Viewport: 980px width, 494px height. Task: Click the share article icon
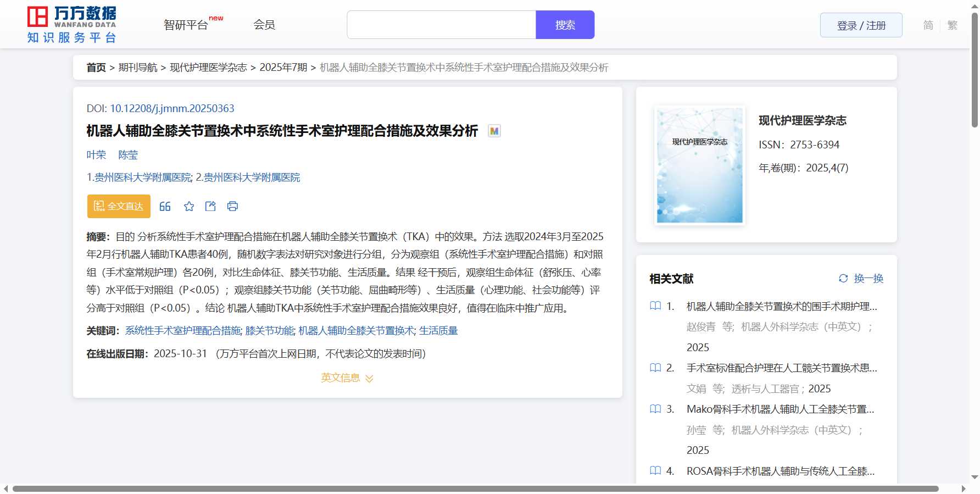click(x=210, y=207)
